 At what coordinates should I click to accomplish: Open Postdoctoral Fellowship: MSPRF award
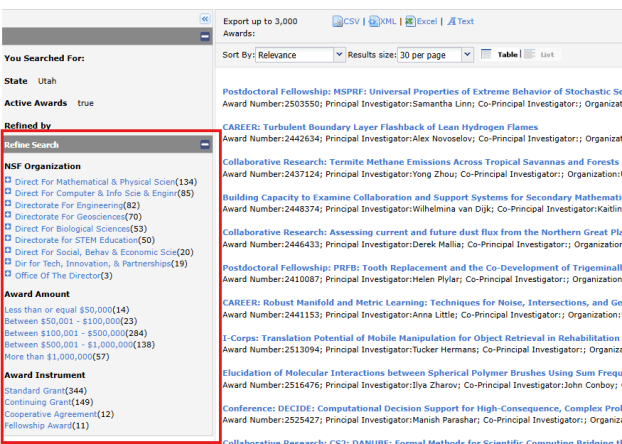click(422, 92)
